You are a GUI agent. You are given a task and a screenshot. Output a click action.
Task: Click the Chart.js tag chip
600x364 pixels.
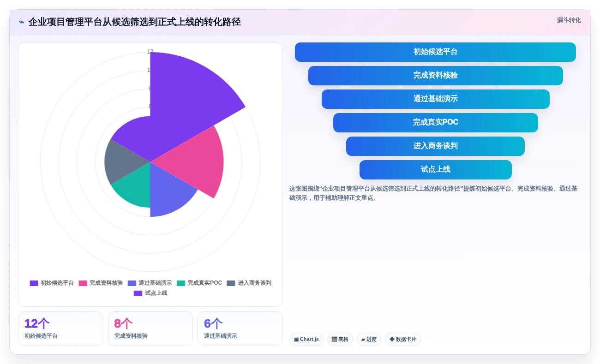[306, 340]
